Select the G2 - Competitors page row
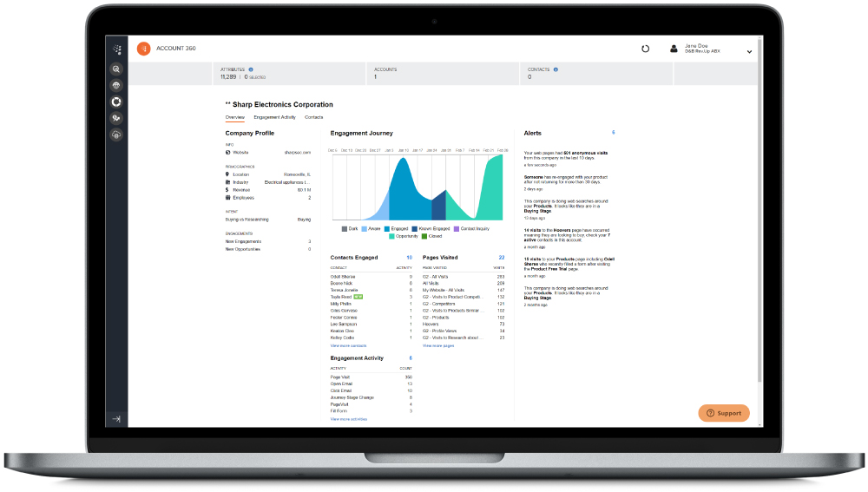868x492 pixels. pos(464,304)
